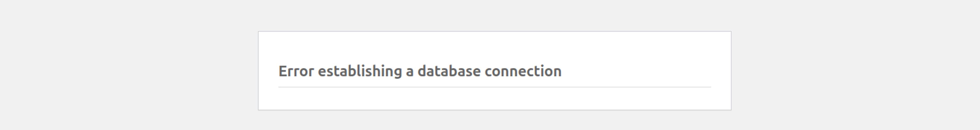Click the top border of the error box
Image resolution: width=980 pixels, height=130 pixels.
(x=495, y=32)
